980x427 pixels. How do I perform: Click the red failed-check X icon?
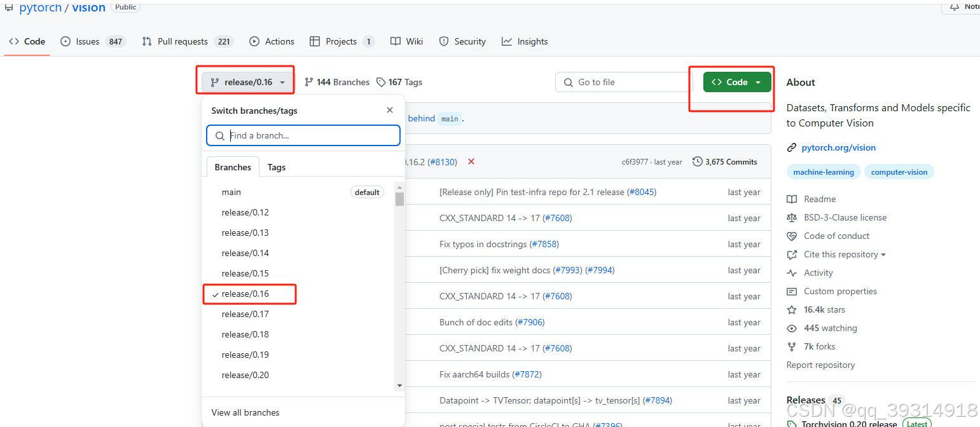471,161
